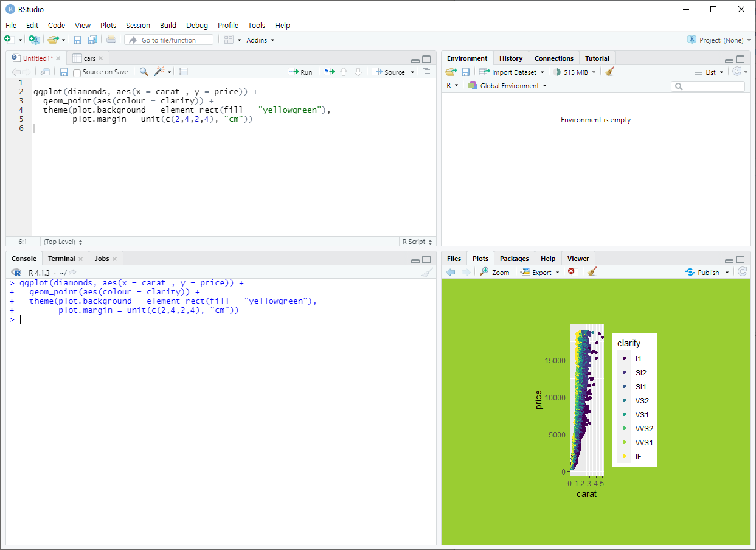
Task: Maximize the Source editor pane
Action: tap(426, 60)
